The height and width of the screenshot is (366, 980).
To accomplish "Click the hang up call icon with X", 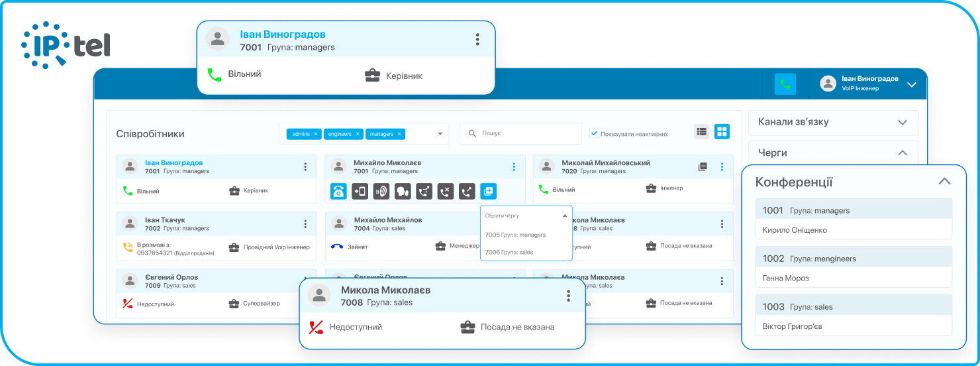I will coord(446,191).
